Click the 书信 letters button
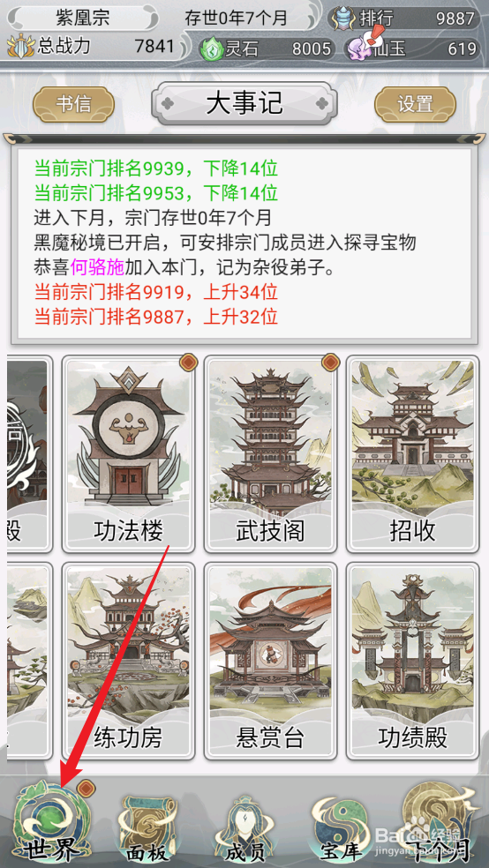 [73, 103]
